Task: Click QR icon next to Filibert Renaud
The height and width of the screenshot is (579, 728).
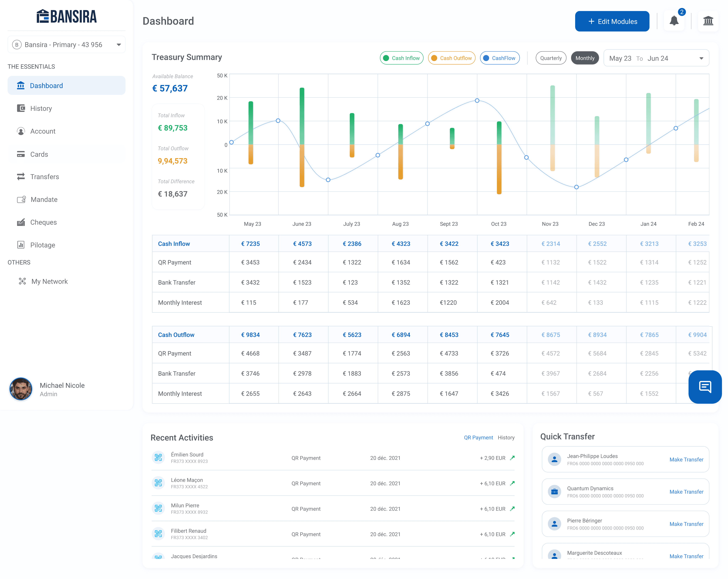Action: pos(158,533)
